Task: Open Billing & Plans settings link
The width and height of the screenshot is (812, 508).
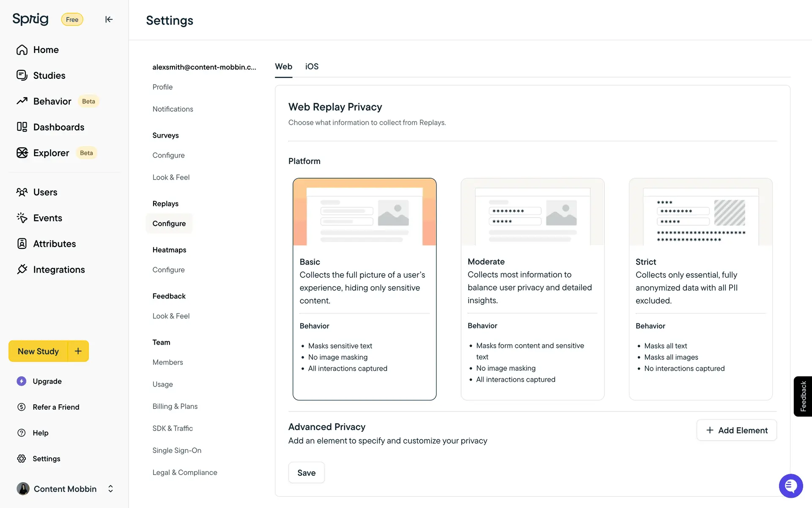Action: 175,406
